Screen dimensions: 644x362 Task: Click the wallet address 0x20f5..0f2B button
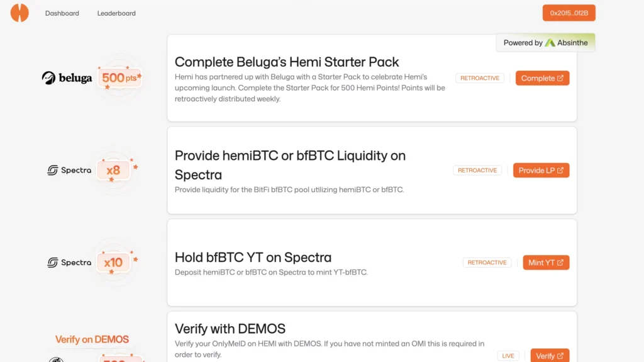(569, 13)
